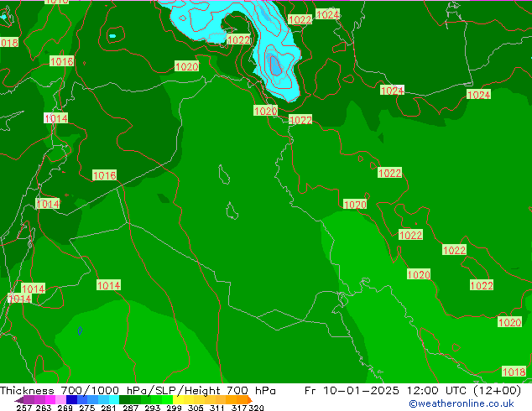
Task: Click the legend value "293"
Action: [152, 408]
